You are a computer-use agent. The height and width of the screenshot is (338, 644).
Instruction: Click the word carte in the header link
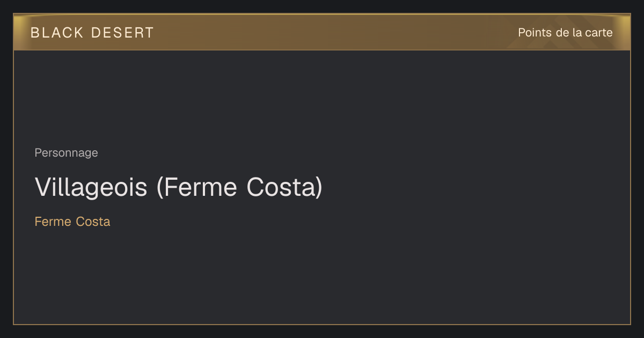pyautogui.click(x=599, y=33)
